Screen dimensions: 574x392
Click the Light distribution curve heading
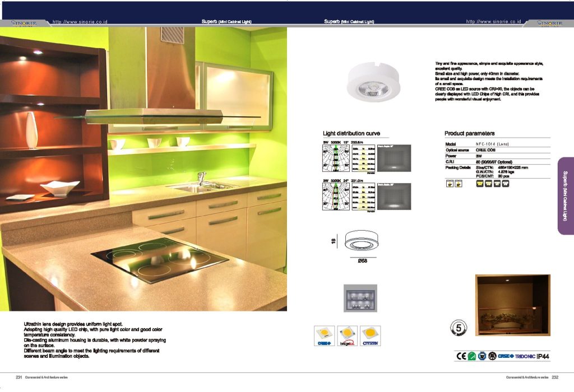click(351, 134)
